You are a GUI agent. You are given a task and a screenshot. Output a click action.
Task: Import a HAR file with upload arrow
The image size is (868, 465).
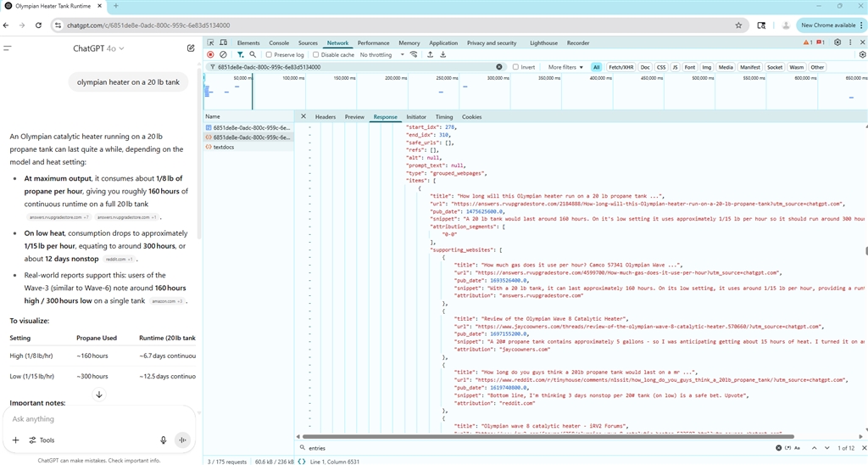click(430, 55)
